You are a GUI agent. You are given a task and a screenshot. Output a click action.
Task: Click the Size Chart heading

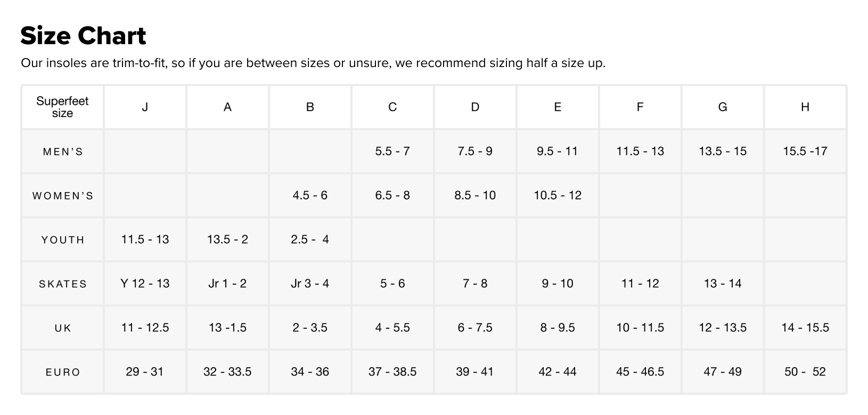click(83, 36)
